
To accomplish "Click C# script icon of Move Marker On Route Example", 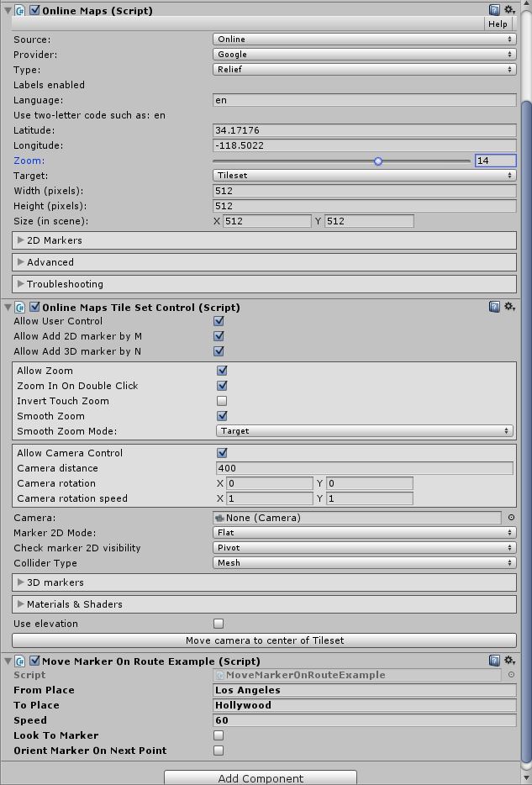I will tap(20, 661).
